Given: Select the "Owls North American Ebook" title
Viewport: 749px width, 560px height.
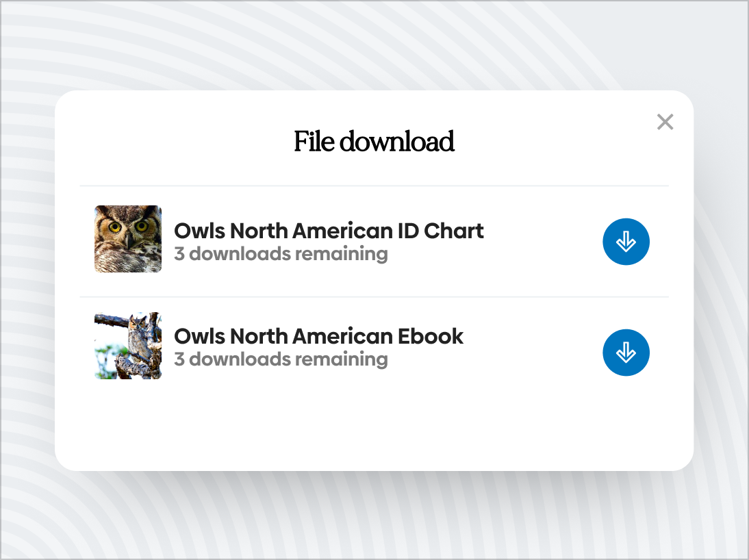Looking at the screenshot, I should click(318, 336).
